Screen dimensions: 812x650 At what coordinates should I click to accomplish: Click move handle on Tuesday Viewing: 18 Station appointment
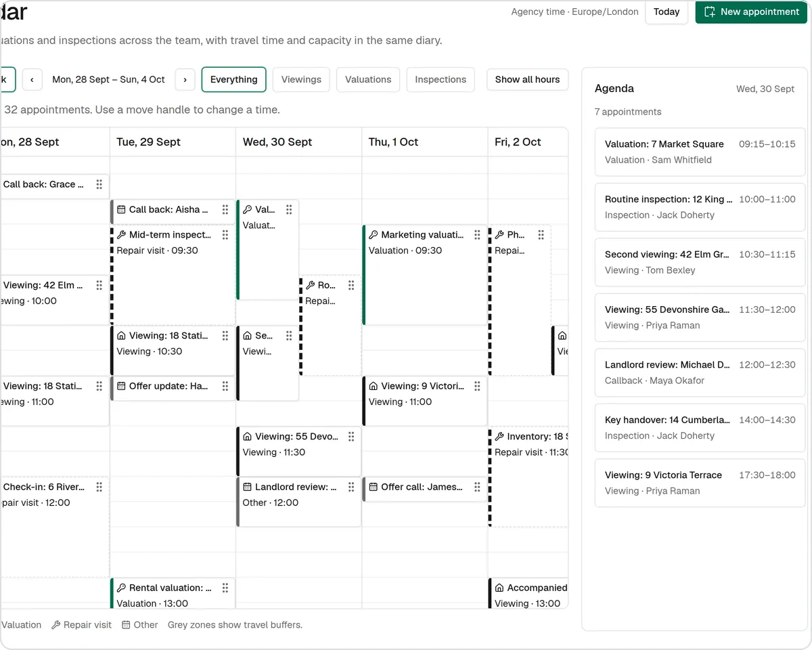225,336
